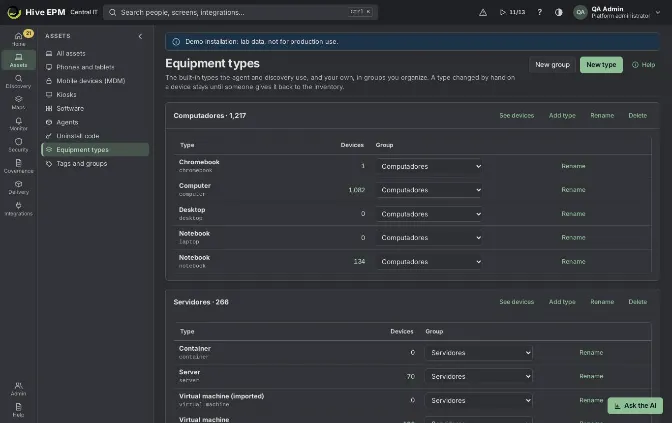Open the Help link beside New type
This screenshot has width=672, height=423.
coord(643,65)
